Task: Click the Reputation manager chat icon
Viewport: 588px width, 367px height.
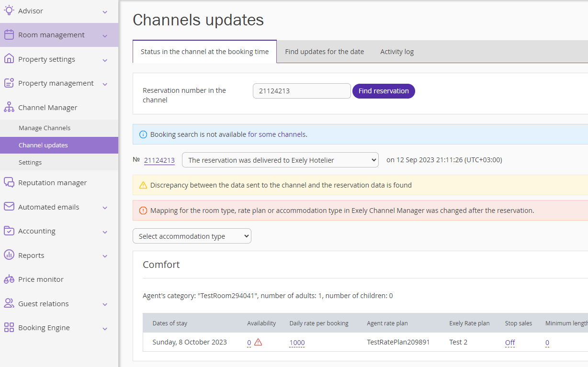Action: coord(9,182)
